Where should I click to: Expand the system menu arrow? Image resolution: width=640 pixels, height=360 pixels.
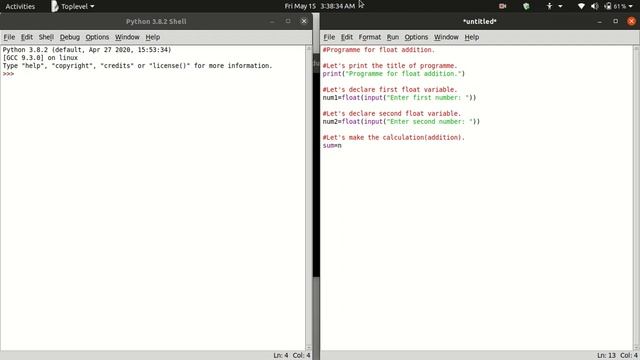(x=631, y=7)
